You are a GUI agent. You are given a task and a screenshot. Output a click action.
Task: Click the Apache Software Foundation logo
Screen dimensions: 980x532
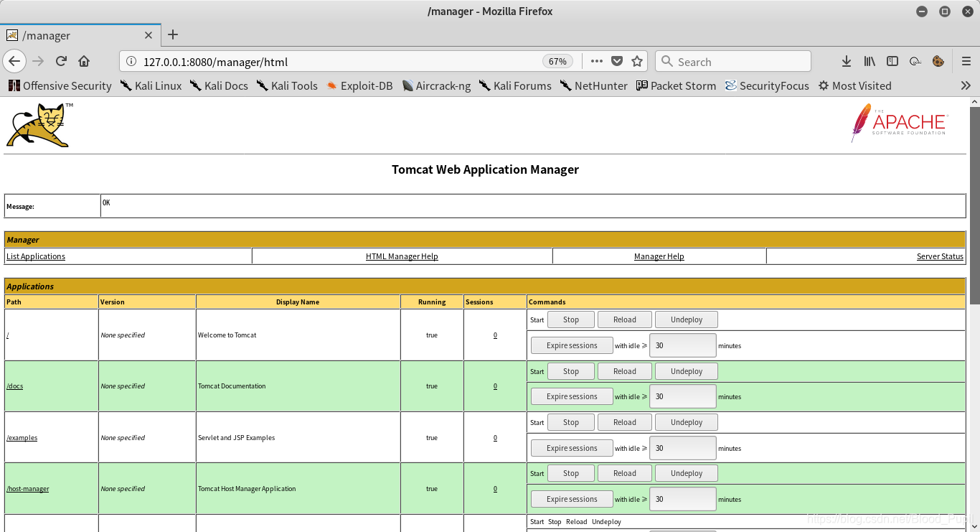pyautogui.click(x=899, y=123)
